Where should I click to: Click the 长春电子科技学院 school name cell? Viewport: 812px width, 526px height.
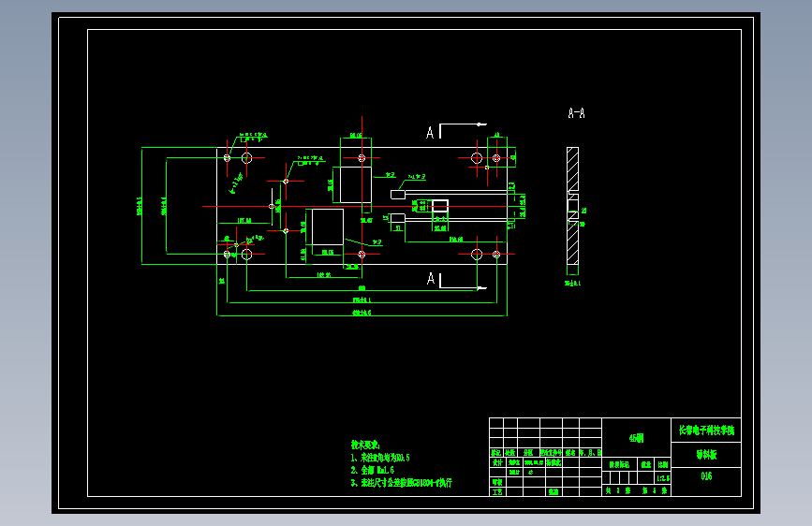706,431
